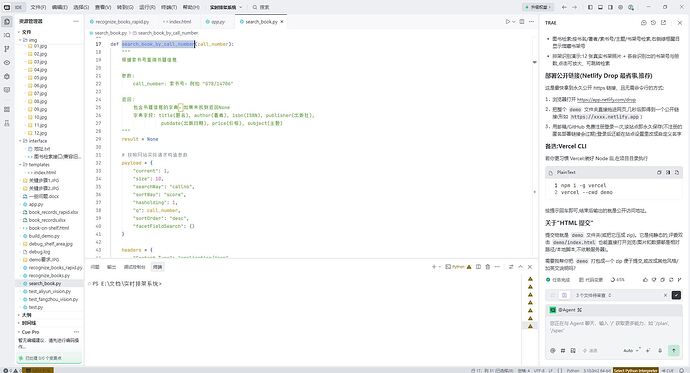Viewport: 690px width, 373px height.
Task: Switch to app.py editor tab
Action: click(216, 22)
